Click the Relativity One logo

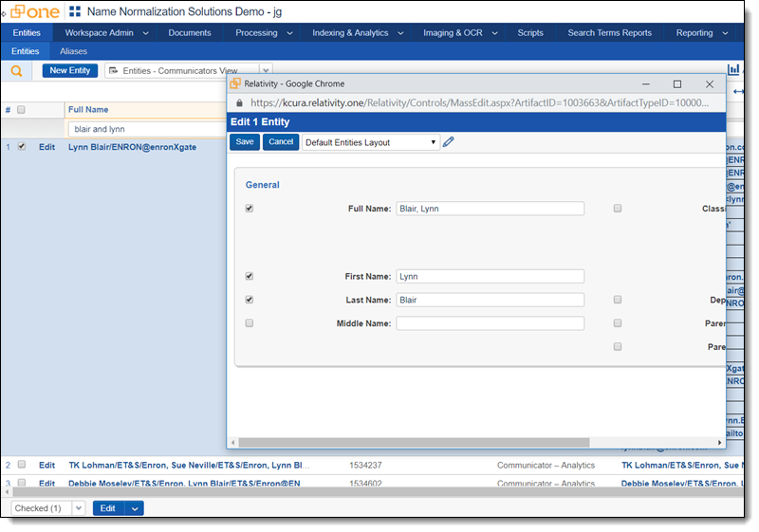[x=35, y=11]
